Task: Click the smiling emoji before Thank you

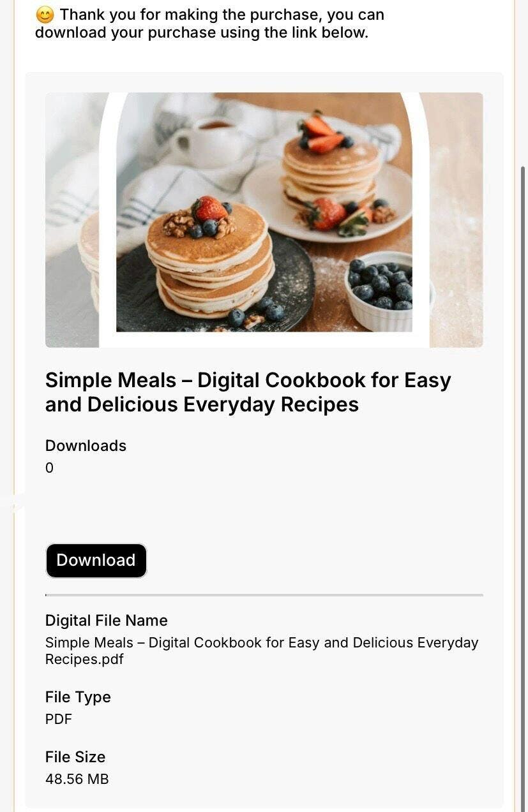Action: click(x=45, y=15)
